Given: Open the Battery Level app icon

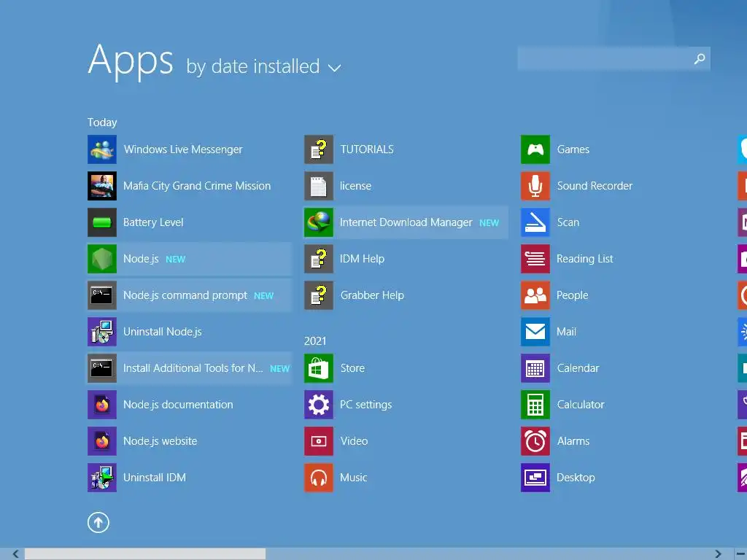Looking at the screenshot, I should click(102, 222).
